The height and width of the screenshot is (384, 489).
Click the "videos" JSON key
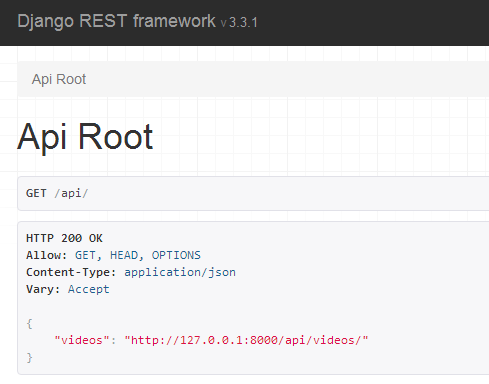(82, 340)
